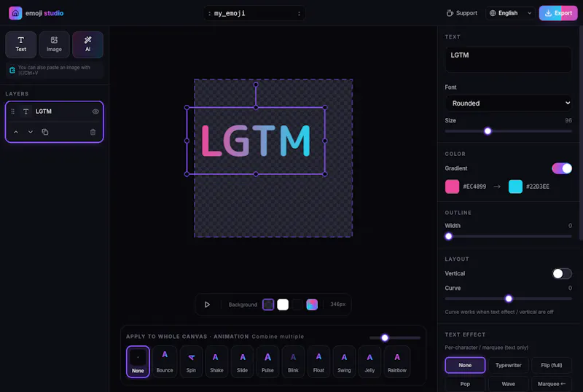Click the LGTM text input box

(x=508, y=60)
